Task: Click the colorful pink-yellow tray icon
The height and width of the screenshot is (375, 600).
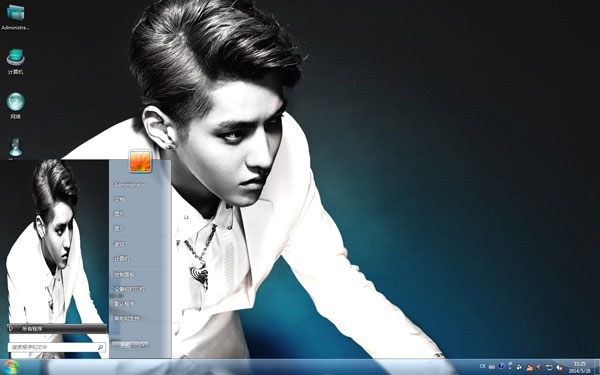Action: point(530,367)
